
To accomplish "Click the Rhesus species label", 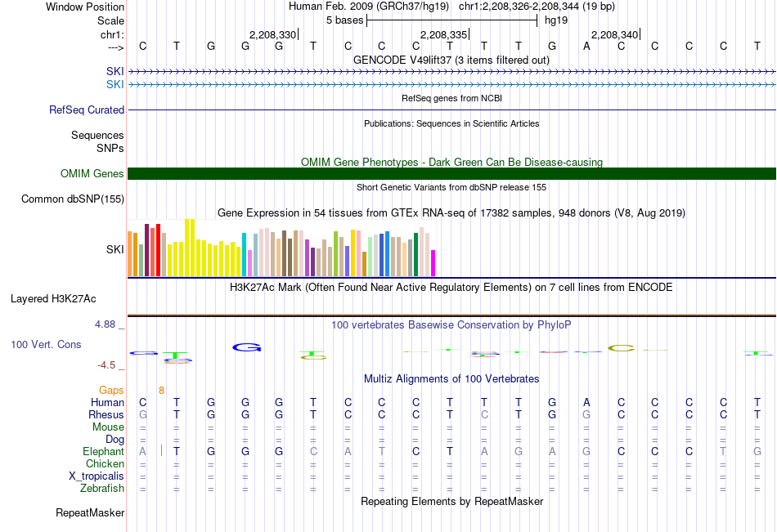I will (106, 414).
